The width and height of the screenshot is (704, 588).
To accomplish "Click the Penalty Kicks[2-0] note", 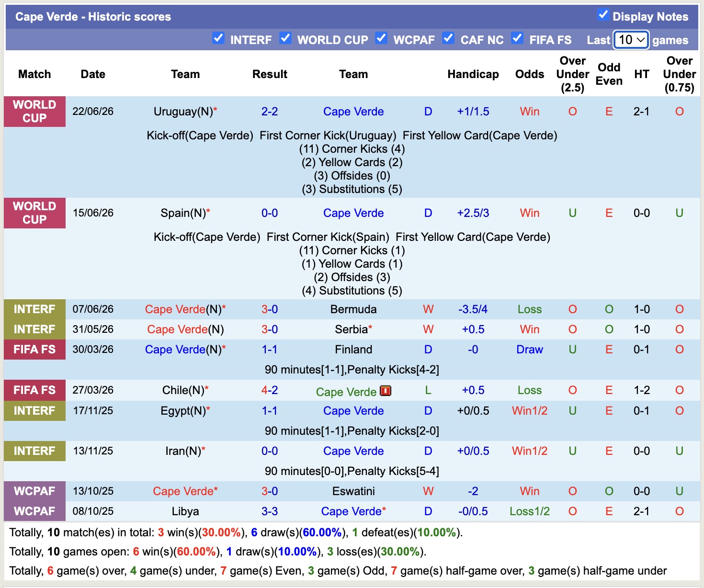I will pos(393,431).
